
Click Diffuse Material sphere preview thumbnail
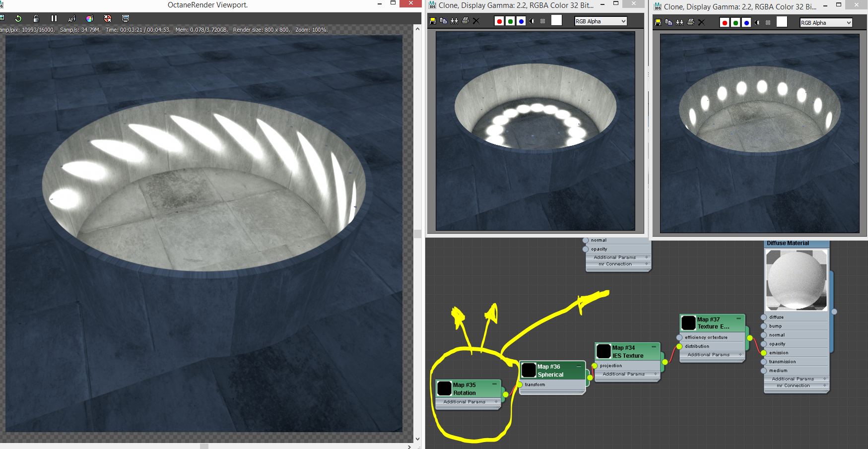pyautogui.click(x=797, y=279)
